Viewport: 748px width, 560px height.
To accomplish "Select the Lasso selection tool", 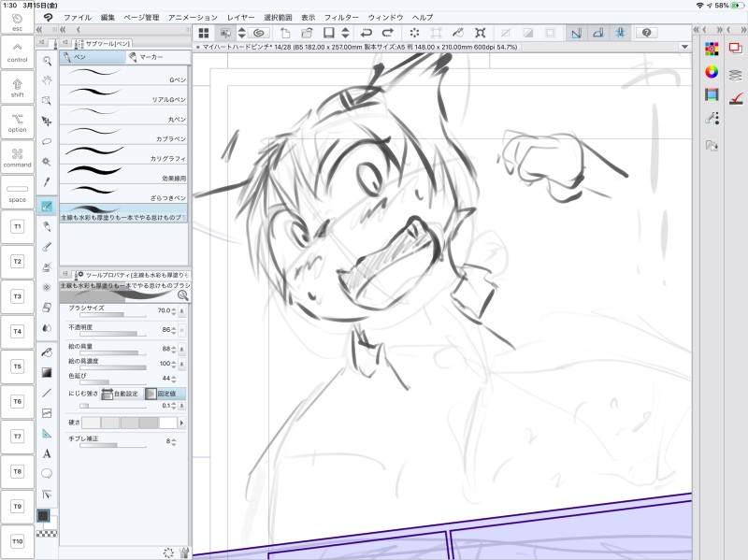I will (x=47, y=141).
